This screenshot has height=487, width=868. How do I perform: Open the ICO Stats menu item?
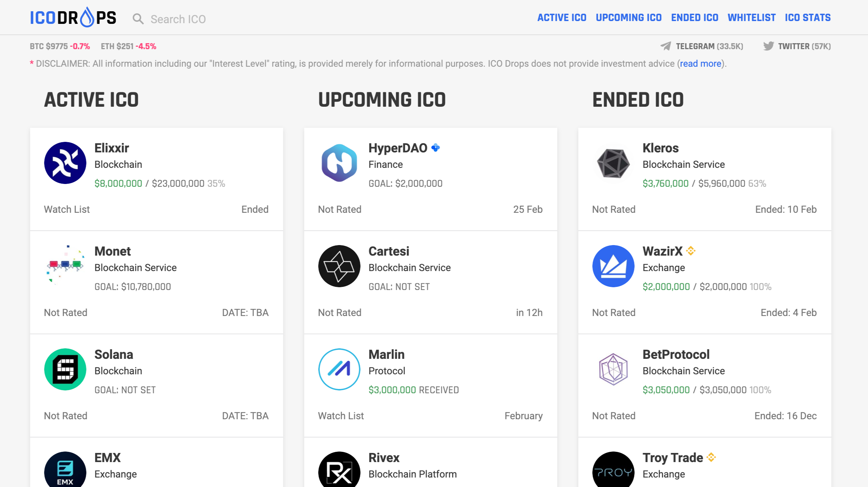tap(808, 18)
